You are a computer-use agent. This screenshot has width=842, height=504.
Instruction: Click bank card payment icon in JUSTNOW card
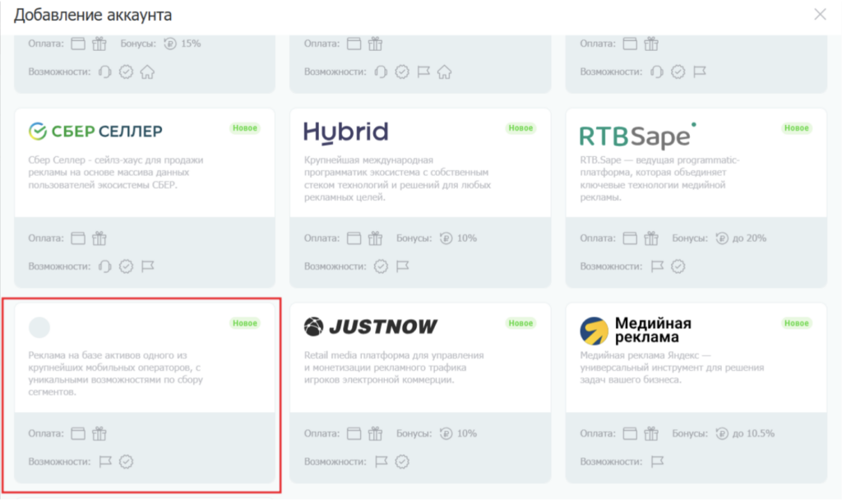click(x=354, y=433)
